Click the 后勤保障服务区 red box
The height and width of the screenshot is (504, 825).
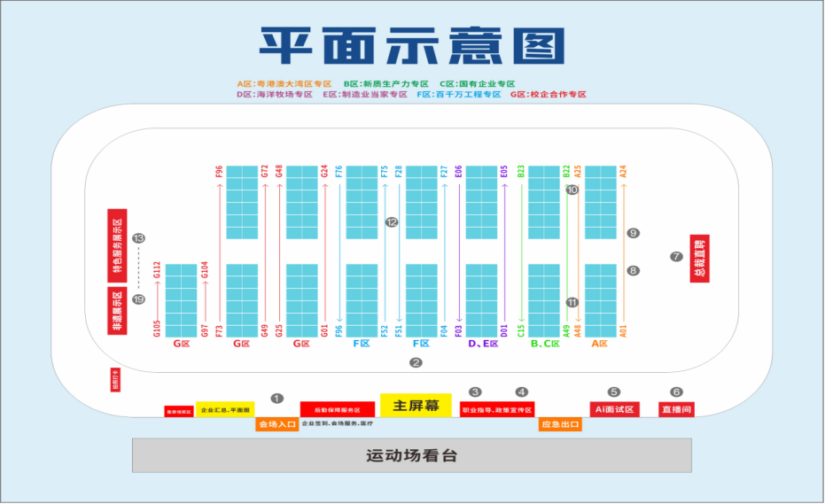338,410
